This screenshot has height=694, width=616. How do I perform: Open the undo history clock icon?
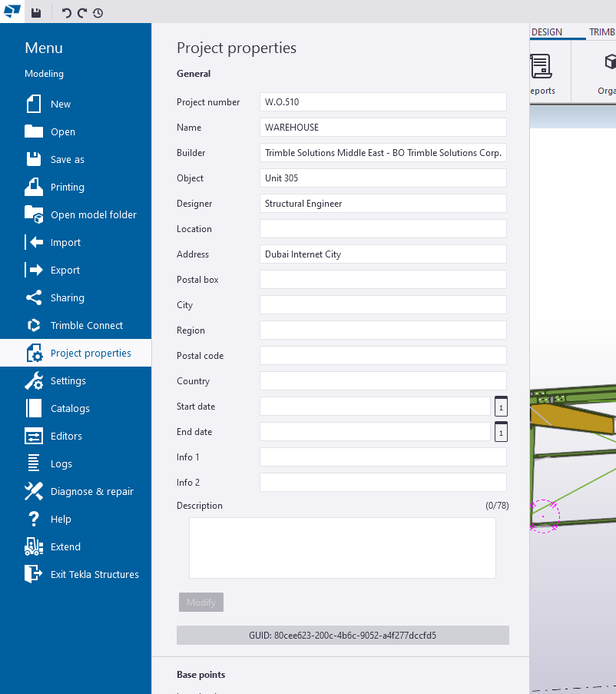(98, 13)
